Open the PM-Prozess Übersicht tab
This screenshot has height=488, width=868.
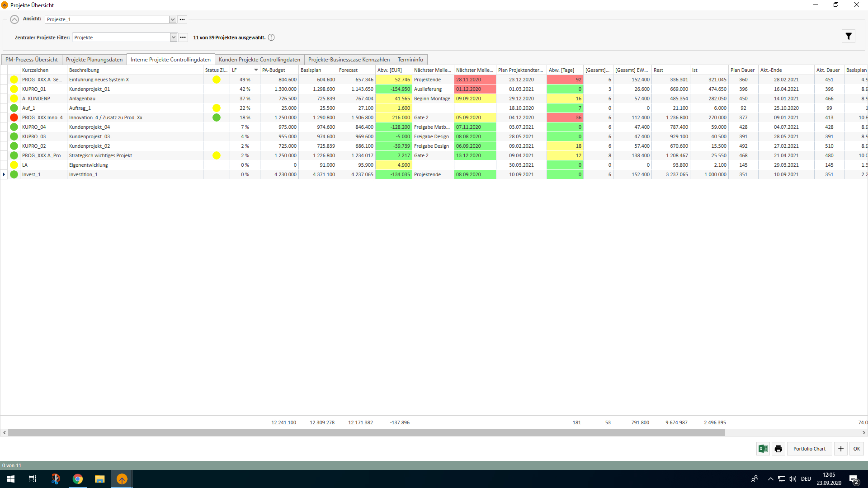[31, 59]
